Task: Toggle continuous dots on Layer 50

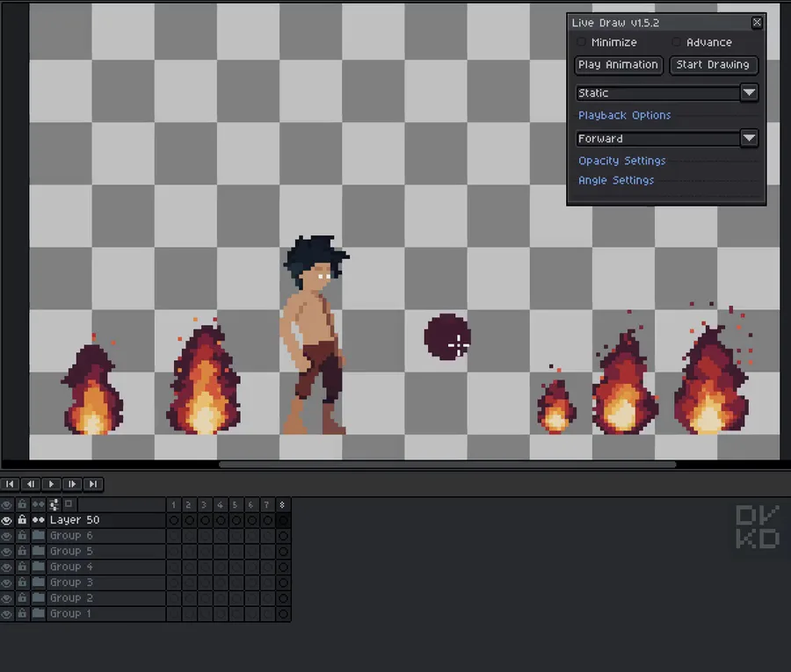Action: pyautogui.click(x=39, y=520)
